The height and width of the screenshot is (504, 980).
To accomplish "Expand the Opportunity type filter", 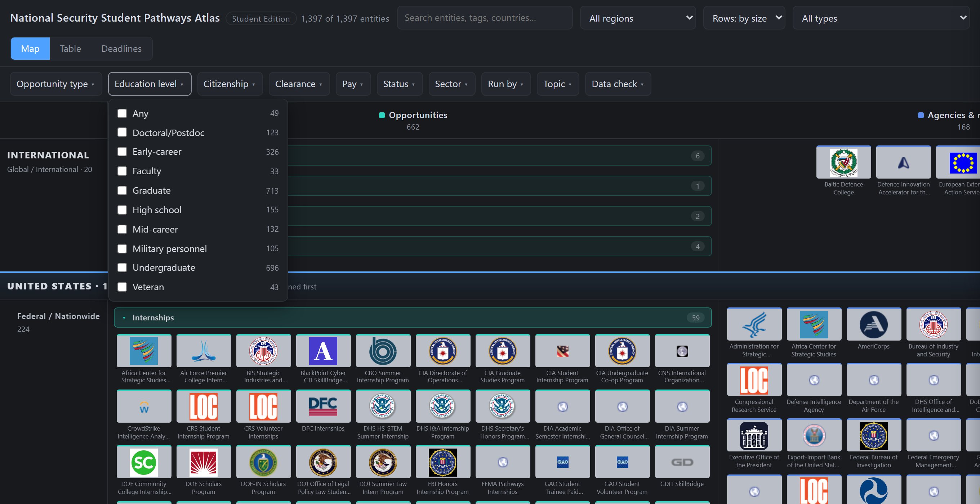I will point(56,84).
